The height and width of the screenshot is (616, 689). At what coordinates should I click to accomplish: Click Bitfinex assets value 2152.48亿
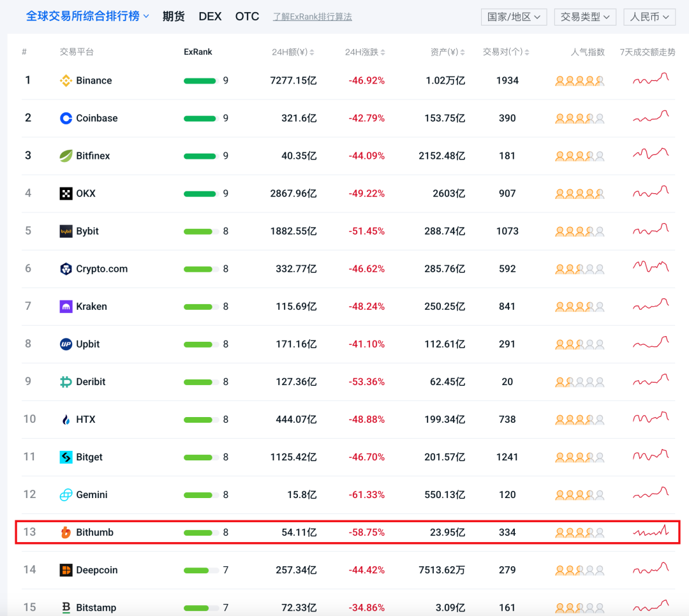(x=441, y=156)
